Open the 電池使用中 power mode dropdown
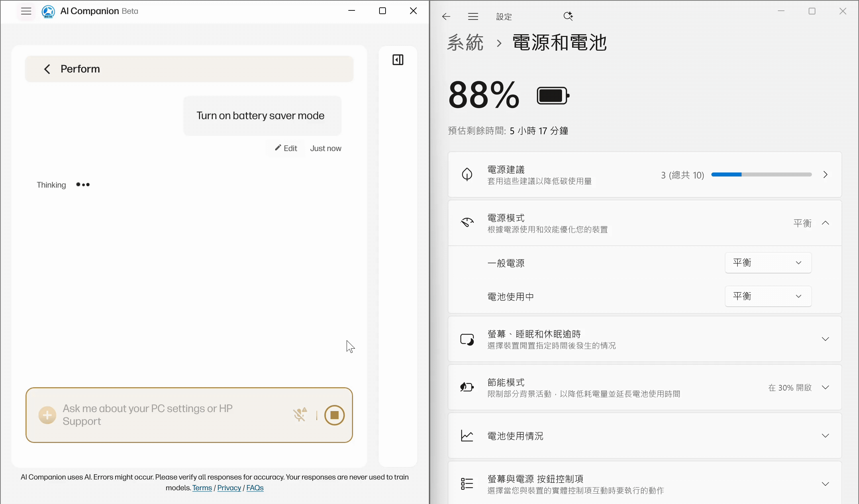Viewport: 859px width, 504px height. click(x=768, y=296)
